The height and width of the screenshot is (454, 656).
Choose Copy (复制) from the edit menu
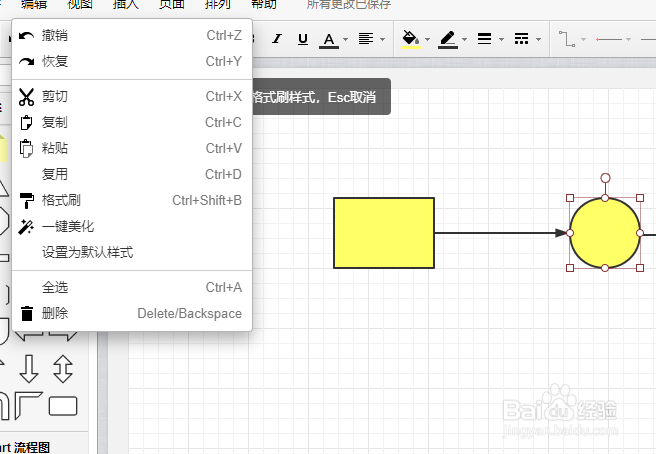[x=132, y=123]
